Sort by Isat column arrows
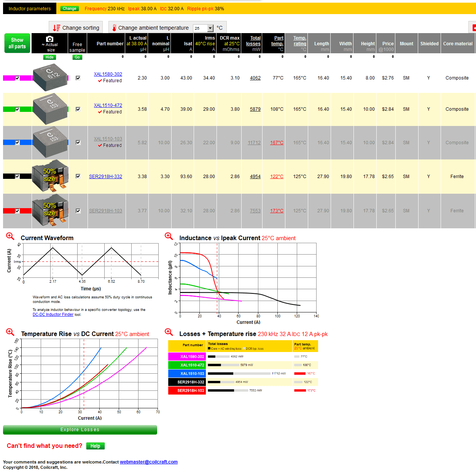This screenshot has width=476, height=473. 191,57
